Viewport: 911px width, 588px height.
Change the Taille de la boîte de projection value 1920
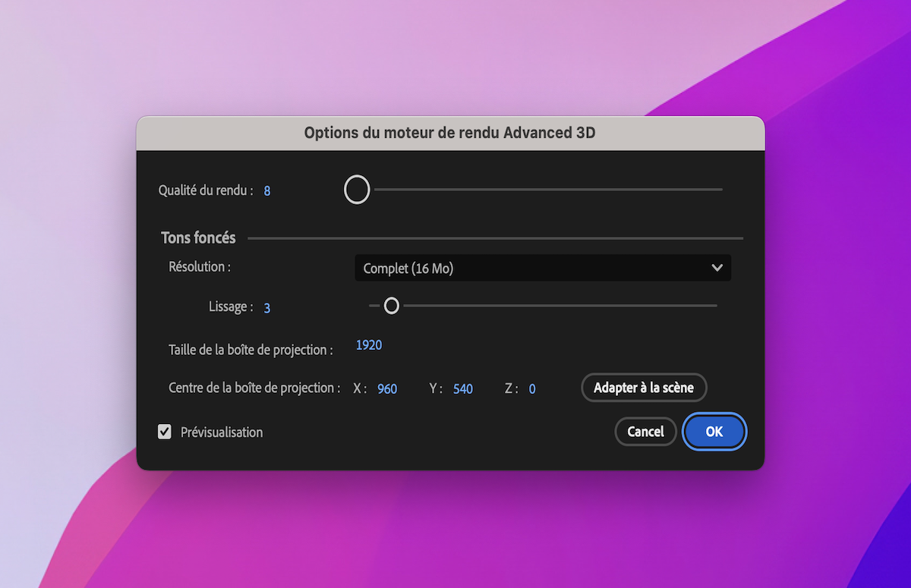[x=368, y=344]
